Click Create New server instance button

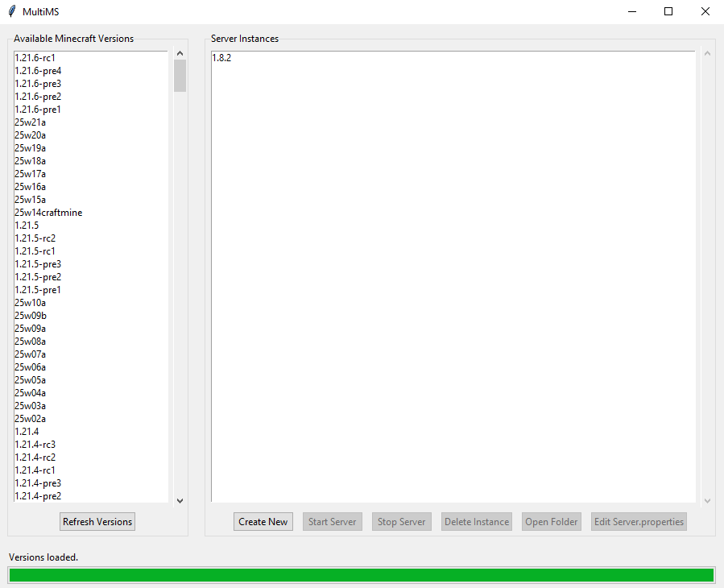263,521
